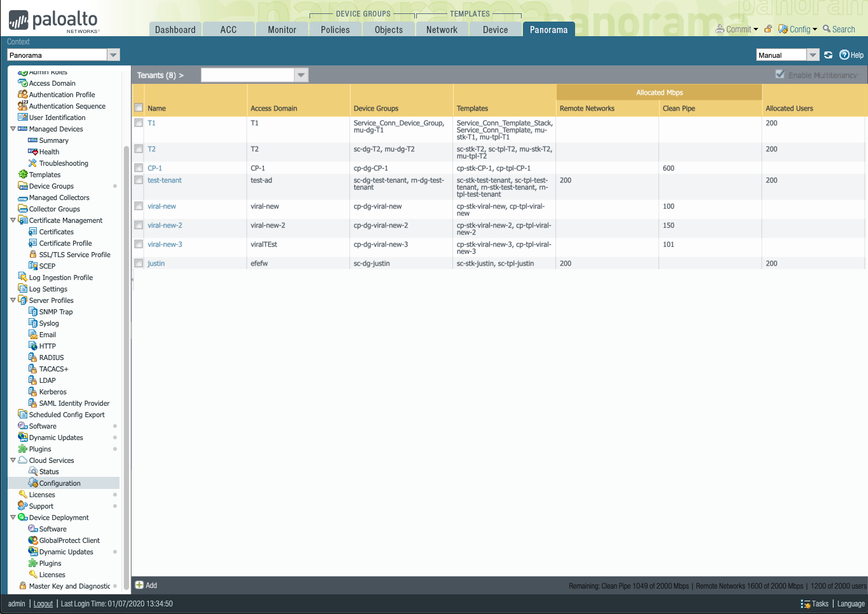Select Kerberos server profile in tree
868x614 pixels.
point(53,392)
